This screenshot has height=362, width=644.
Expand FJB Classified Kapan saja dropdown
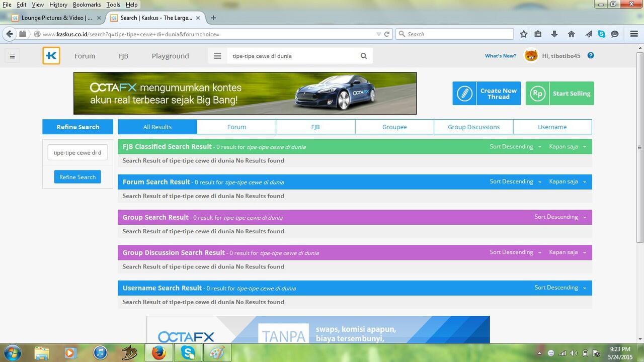pyautogui.click(x=568, y=147)
